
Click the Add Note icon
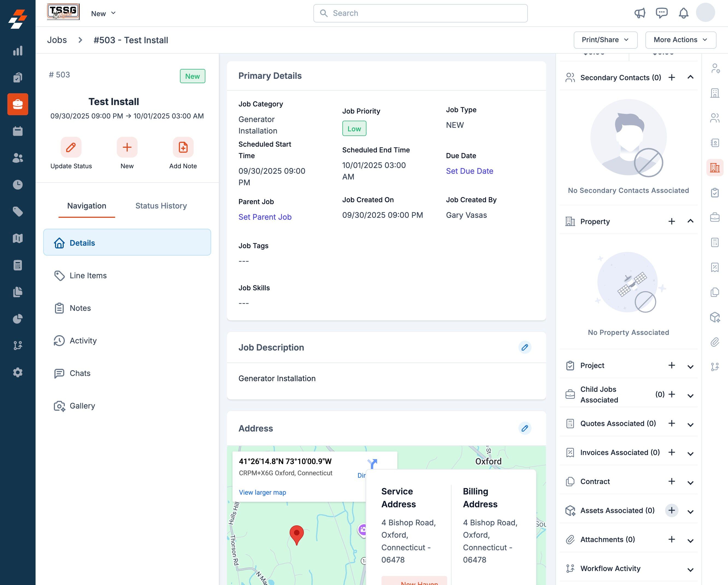point(183,147)
